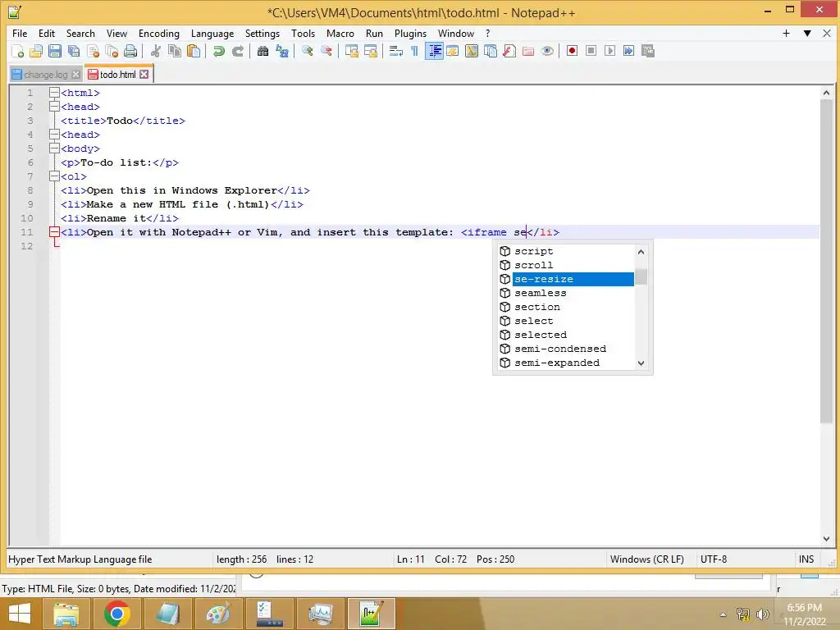
Task: Open the question mark help menu
Action: tap(487, 33)
